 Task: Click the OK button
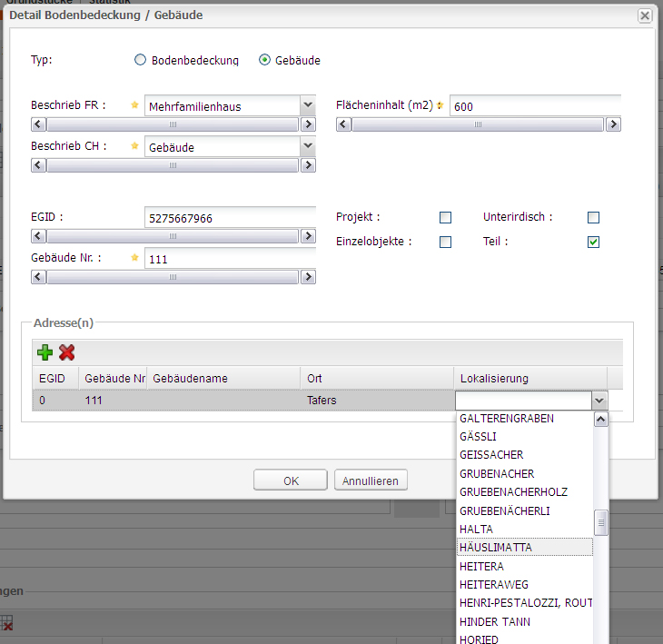[291, 481]
